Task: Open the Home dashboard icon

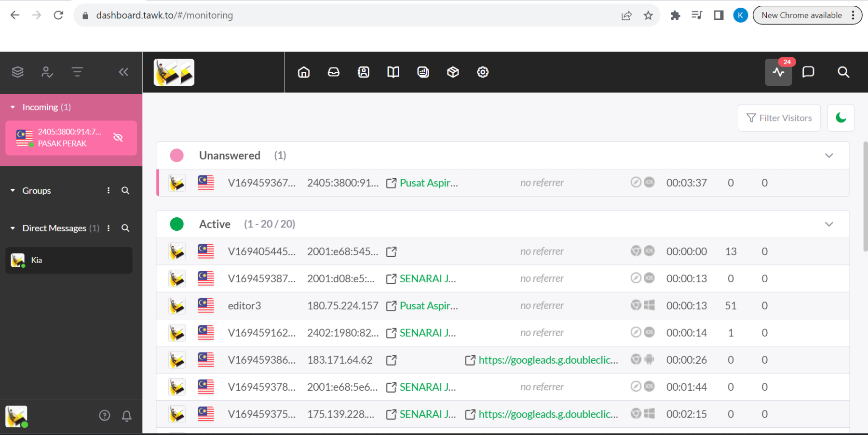Action: tap(304, 72)
